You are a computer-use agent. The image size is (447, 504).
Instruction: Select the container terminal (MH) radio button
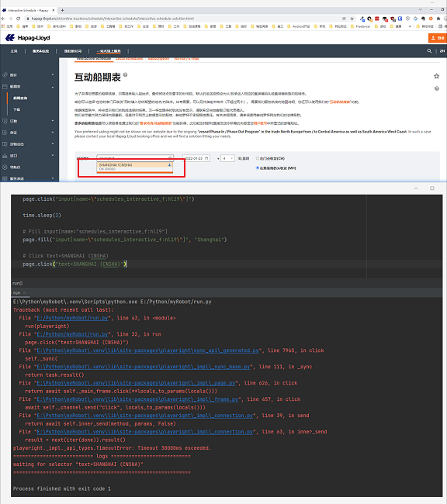(x=258, y=167)
